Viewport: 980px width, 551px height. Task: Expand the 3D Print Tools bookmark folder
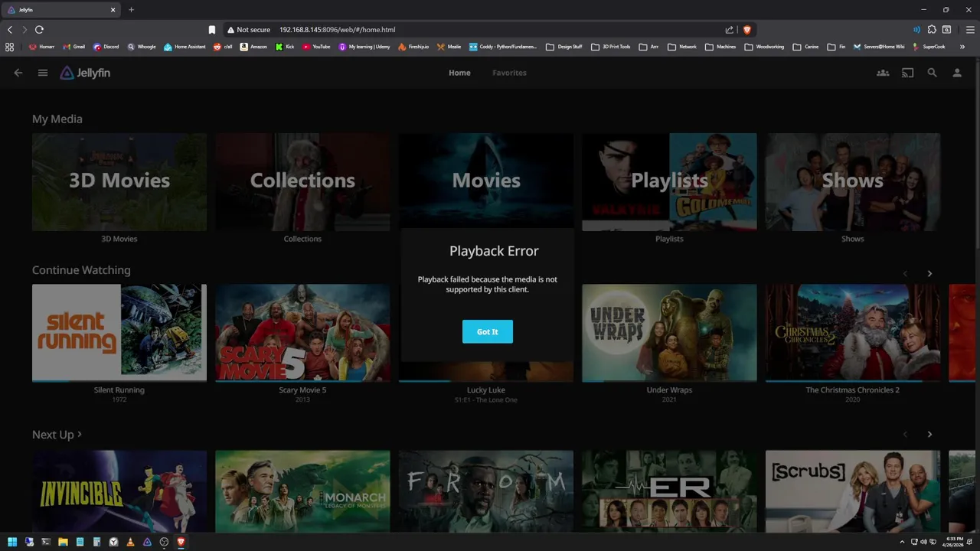click(610, 47)
